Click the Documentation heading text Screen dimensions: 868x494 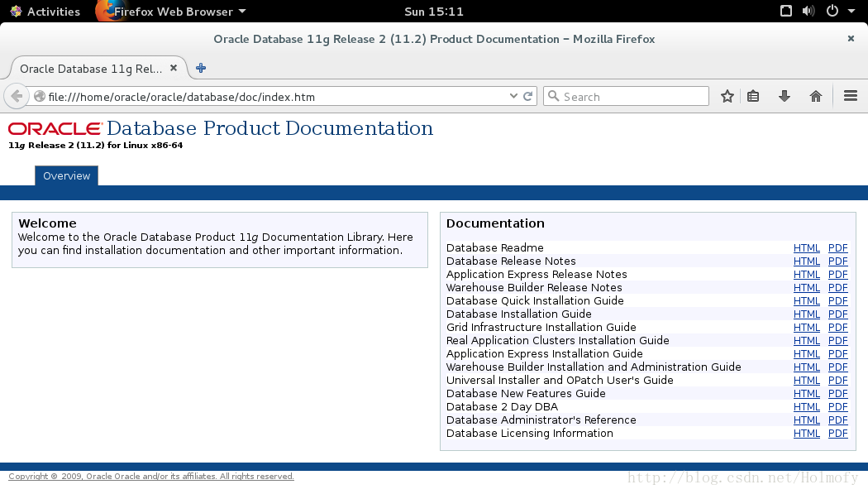point(495,223)
